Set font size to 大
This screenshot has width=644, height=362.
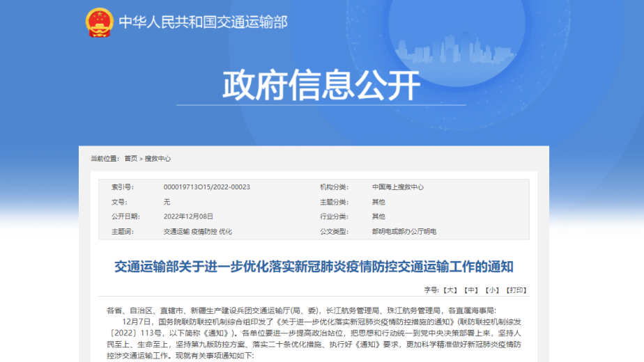(x=451, y=290)
